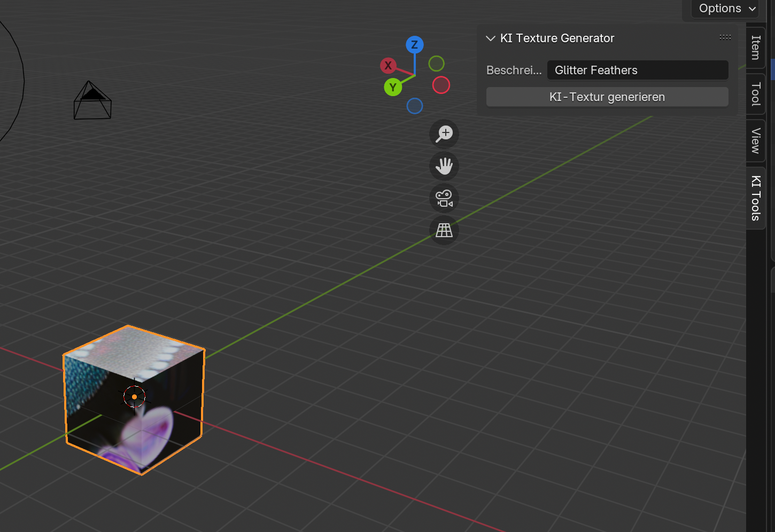This screenshot has width=775, height=532.
Task: Switch to the View sidebar tab
Action: pos(756,140)
